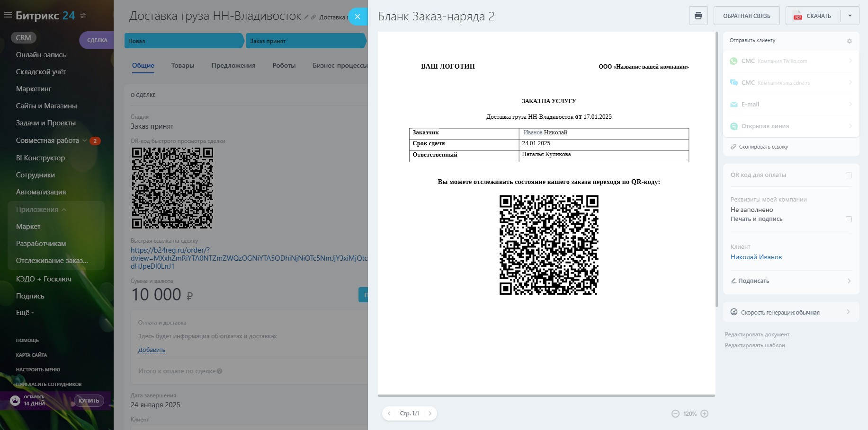The image size is (868, 430).
Task: Click the crown license icon
Action: (x=15, y=401)
